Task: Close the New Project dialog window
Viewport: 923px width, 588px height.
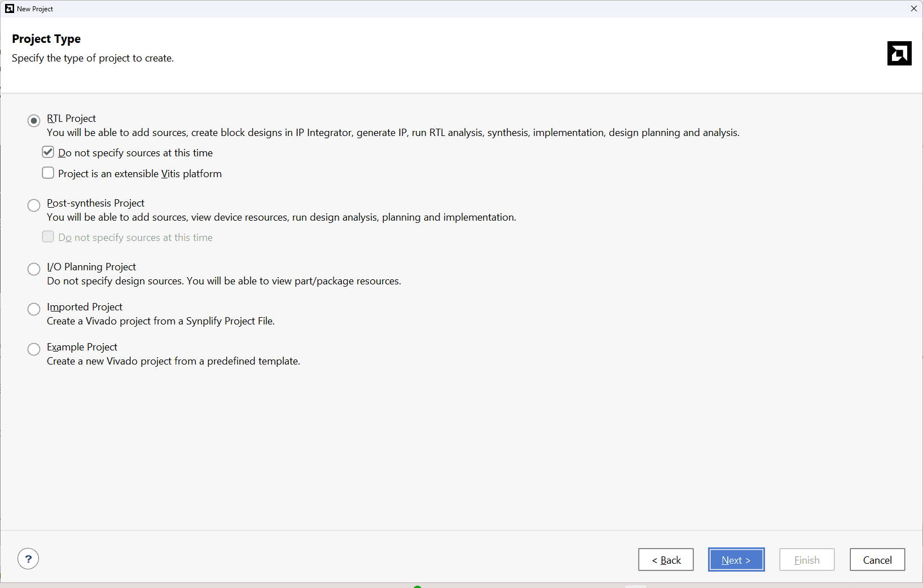Action: click(x=913, y=8)
